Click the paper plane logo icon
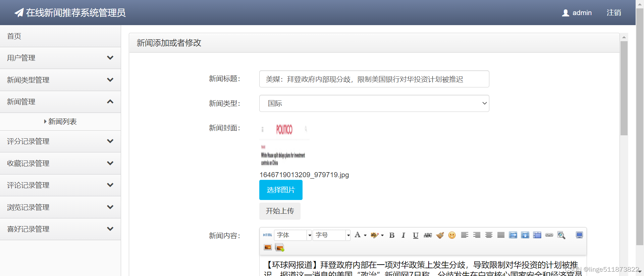Screen dimensions: 644x276 19,12
